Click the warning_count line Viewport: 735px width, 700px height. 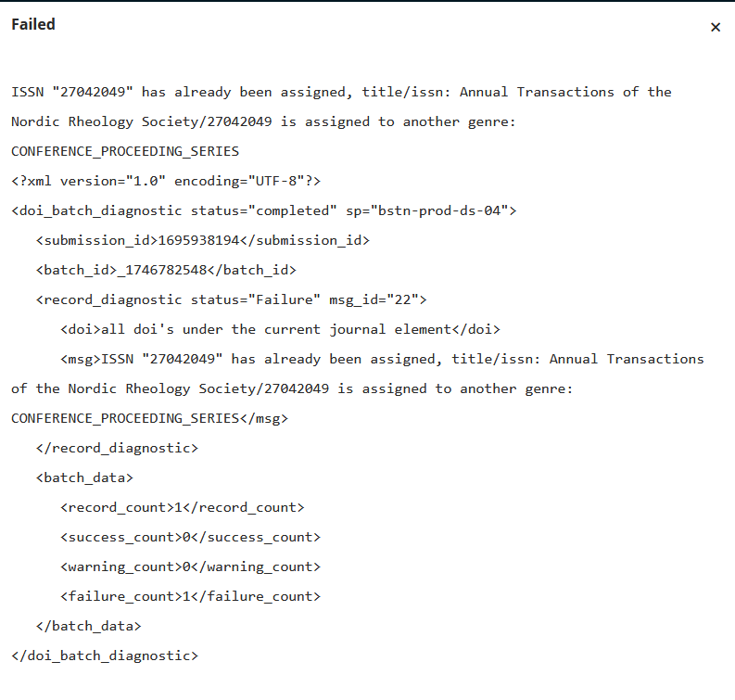point(190,566)
